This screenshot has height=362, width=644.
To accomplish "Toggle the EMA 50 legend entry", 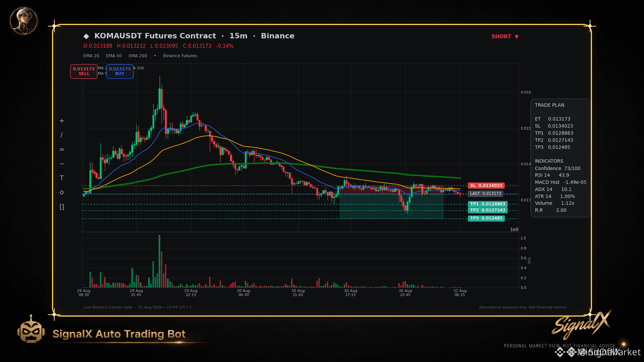I will (114, 56).
